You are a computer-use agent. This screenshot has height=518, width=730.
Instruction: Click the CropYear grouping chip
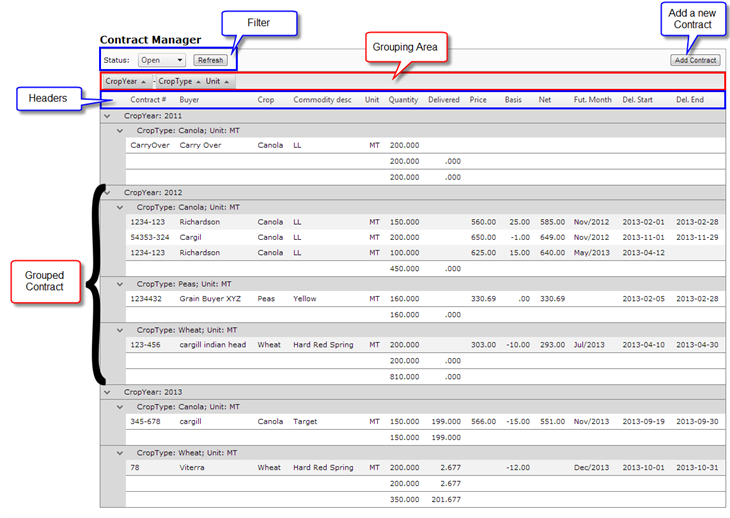click(x=125, y=81)
